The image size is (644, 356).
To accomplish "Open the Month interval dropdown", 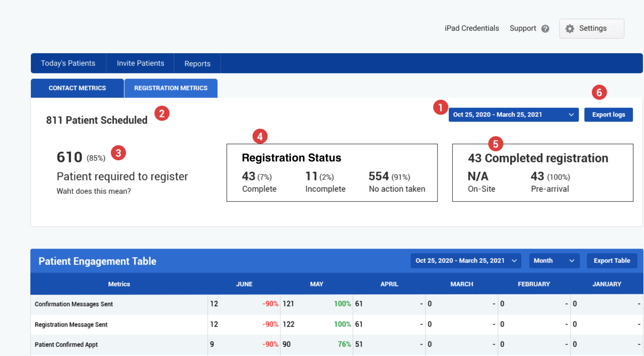I will pos(554,261).
